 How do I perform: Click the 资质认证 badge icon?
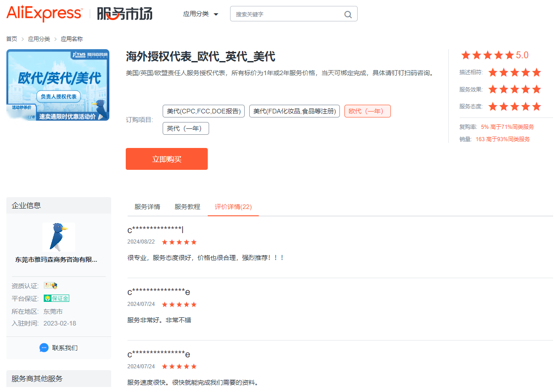coord(51,286)
